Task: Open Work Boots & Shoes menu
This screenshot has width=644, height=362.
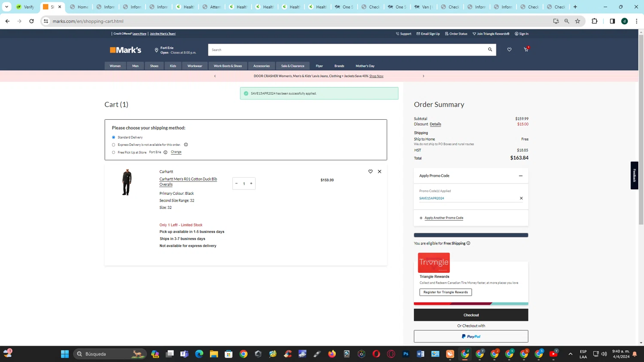Action: point(228,66)
